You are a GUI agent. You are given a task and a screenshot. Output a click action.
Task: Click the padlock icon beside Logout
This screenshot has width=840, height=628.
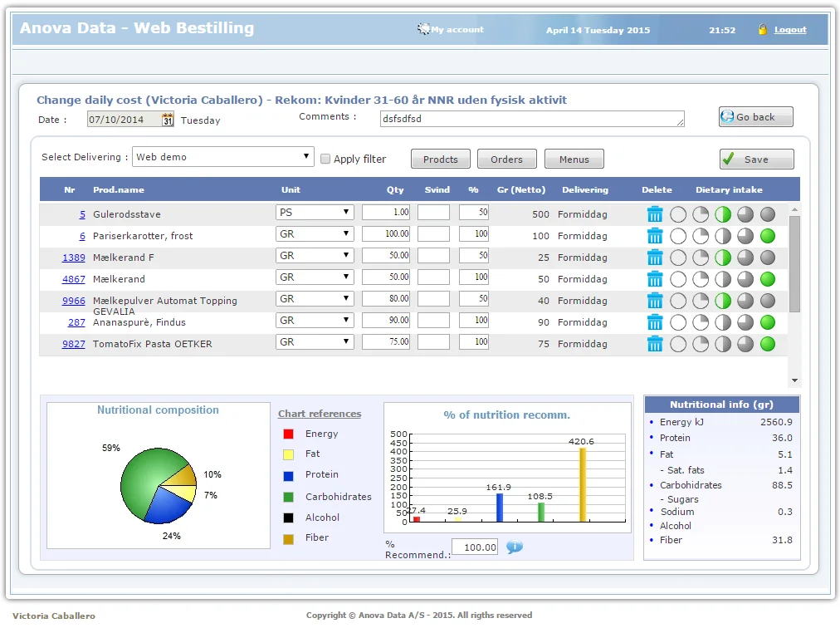point(763,30)
